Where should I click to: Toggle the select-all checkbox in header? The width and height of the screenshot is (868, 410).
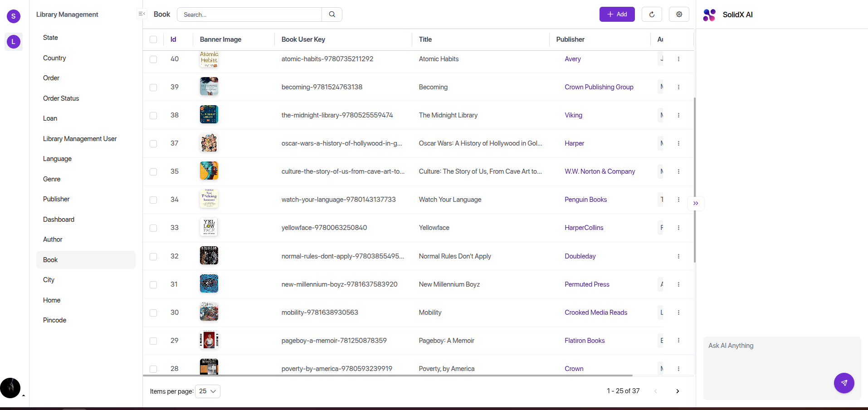(x=153, y=39)
